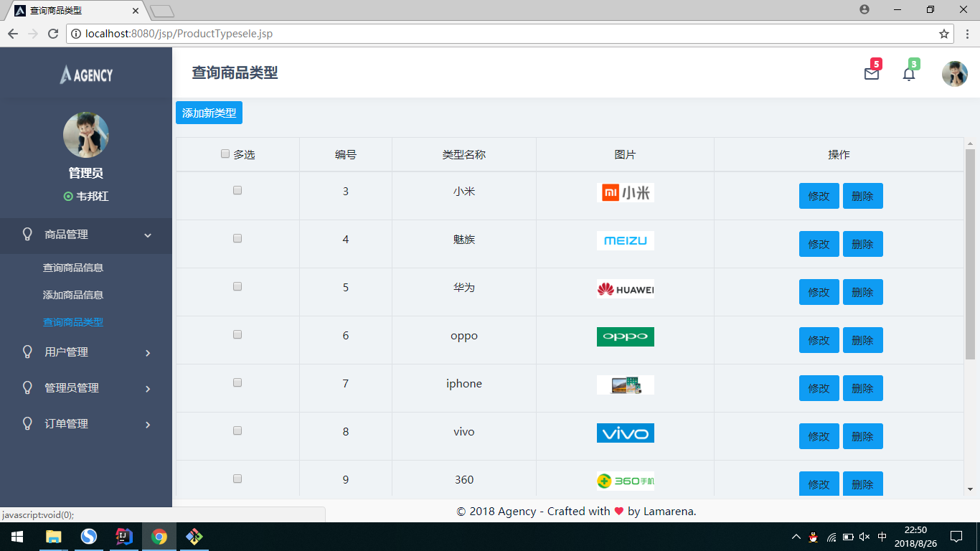Check the checkbox for row 8 vivo

237,430
